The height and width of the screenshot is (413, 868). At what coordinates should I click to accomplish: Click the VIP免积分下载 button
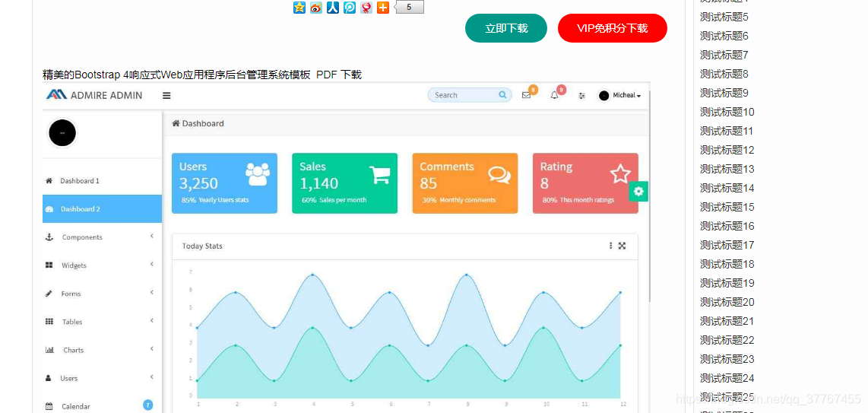pos(613,28)
